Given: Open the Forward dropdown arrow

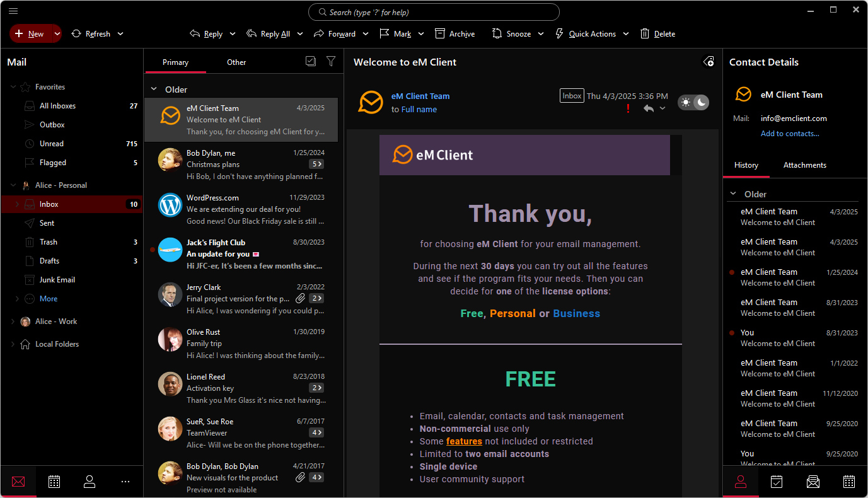Looking at the screenshot, I should [366, 34].
